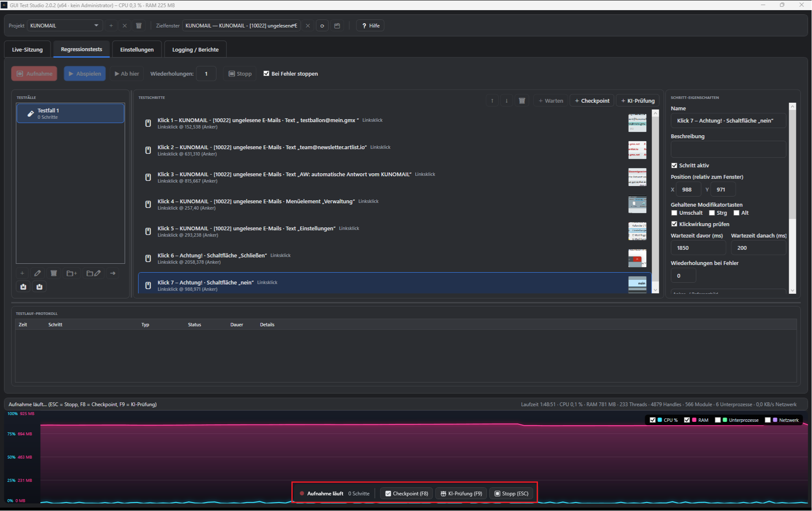Add a KI-Prüfung step from the step toolbar
The image size is (812, 511).
coord(638,101)
